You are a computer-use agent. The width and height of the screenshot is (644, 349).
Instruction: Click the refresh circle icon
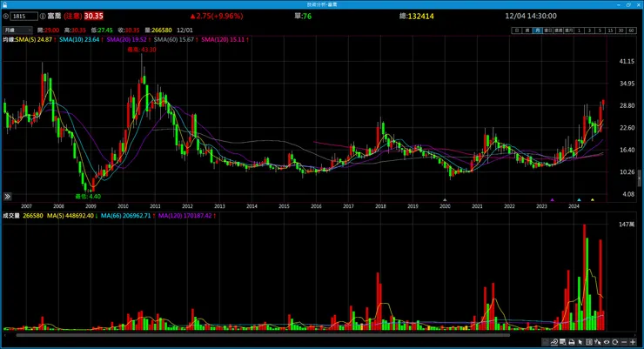pyautogui.click(x=614, y=342)
